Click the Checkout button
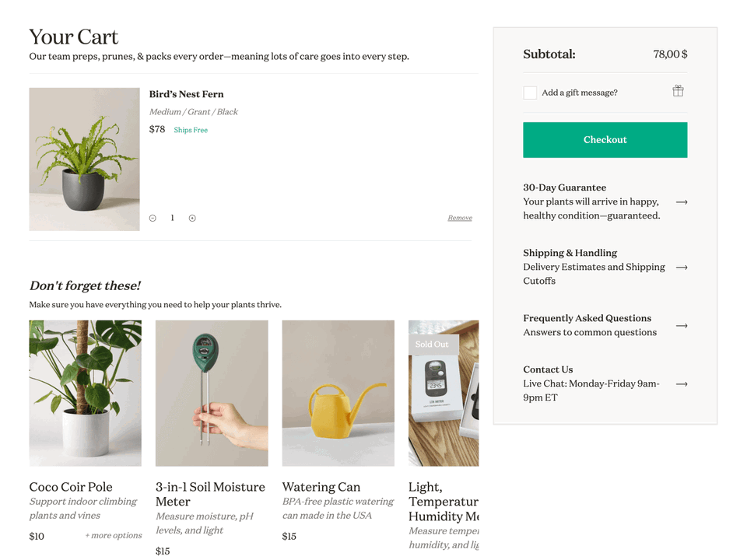The height and width of the screenshot is (560, 747). [605, 139]
